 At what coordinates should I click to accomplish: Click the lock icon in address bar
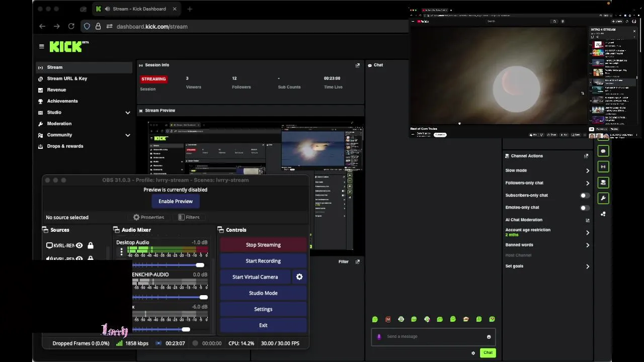point(98,26)
